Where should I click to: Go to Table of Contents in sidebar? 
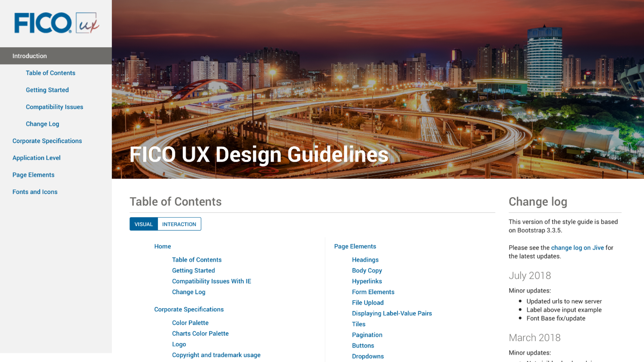pos(51,73)
